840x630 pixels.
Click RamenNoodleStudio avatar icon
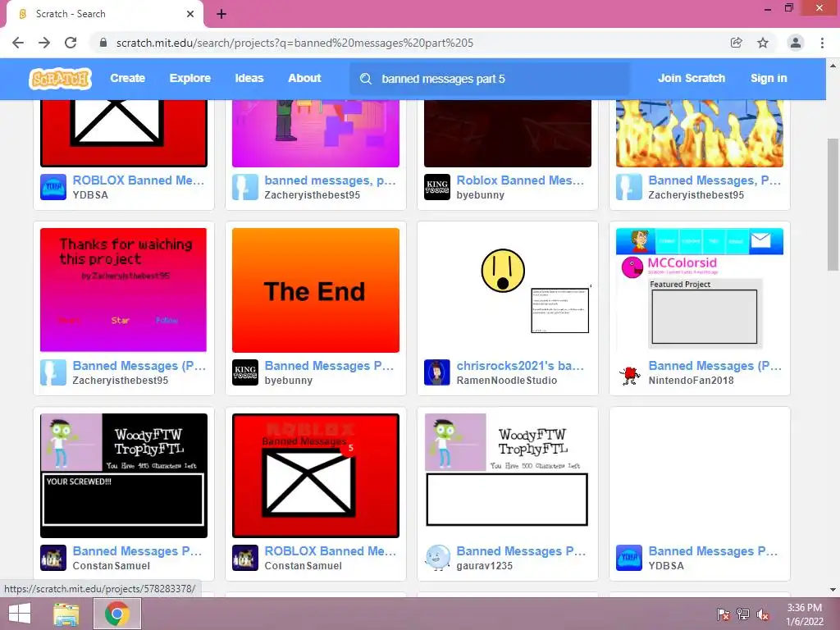pos(437,372)
